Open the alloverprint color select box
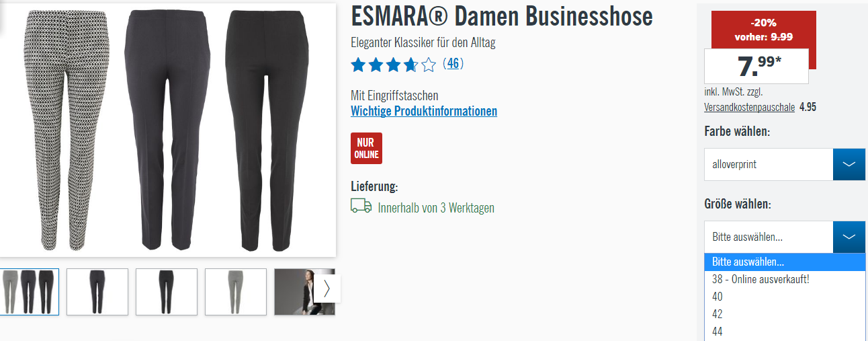 click(x=769, y=164)
